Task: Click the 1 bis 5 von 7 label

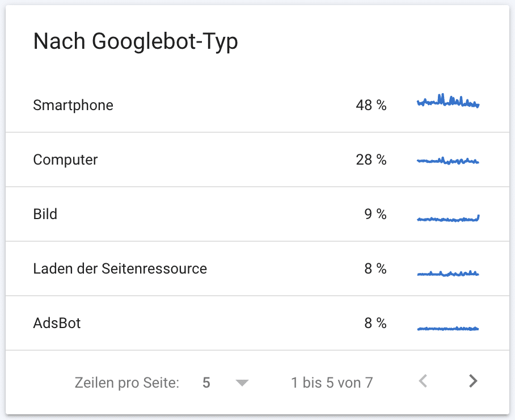Action: pyautogui.click(x=331, y=383)
